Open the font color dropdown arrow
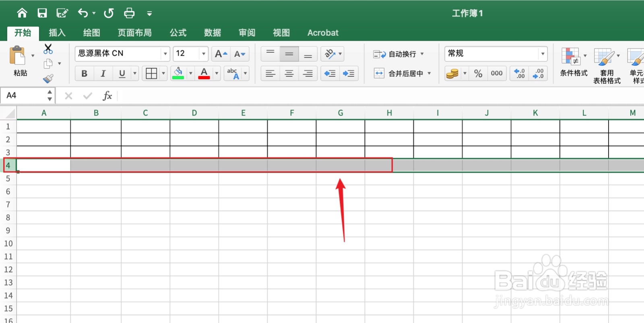Viewport: 644px width, 323px height. point(217,73)
